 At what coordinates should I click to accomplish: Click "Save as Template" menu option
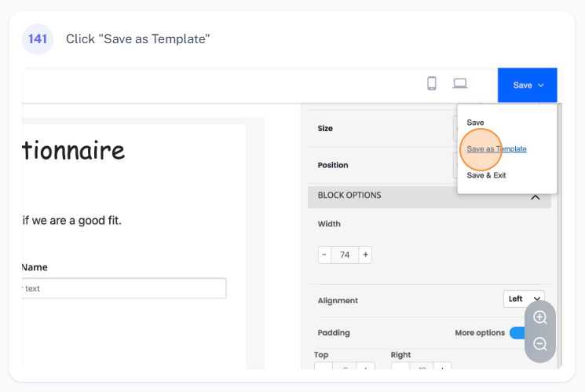496,149
